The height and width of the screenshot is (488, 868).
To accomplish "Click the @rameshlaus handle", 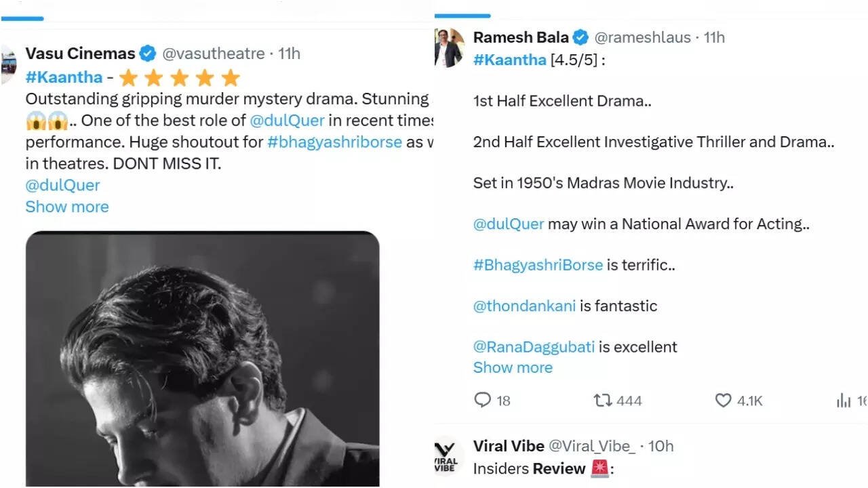I will click(x=642, y=37).
